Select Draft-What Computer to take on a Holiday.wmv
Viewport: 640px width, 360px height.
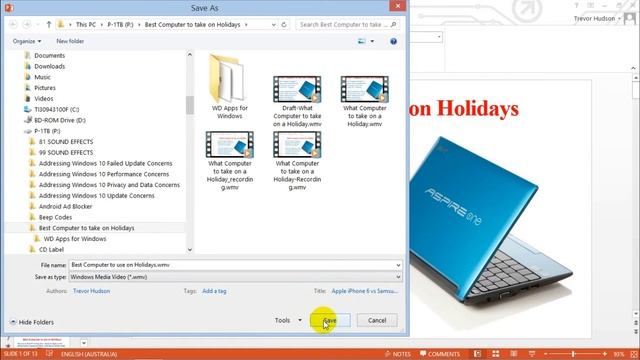click(x=297, y=101)
